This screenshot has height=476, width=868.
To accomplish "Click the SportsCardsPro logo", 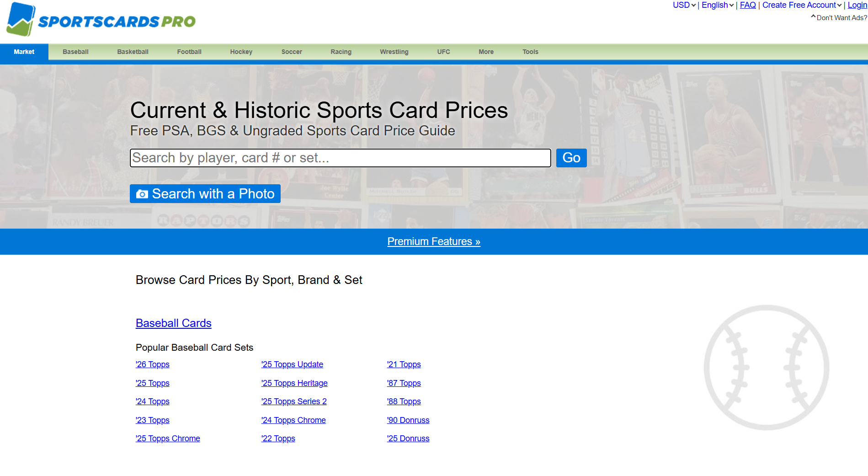I will [101, 19].
